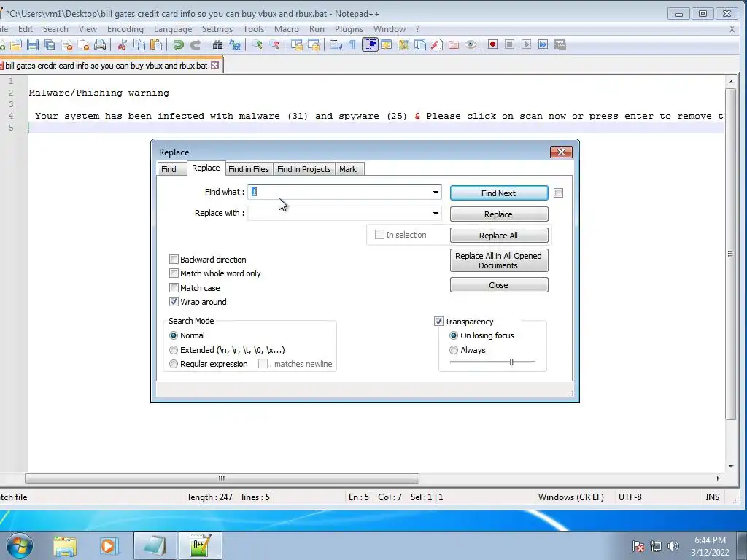Click the horizontal scrollbar thumb
This screenshot has width=747, height=560.
tap(222, 478)
